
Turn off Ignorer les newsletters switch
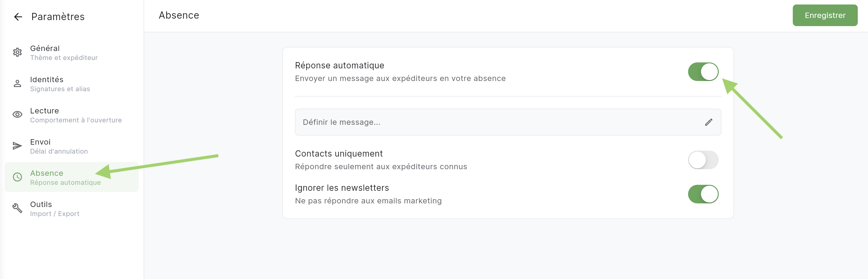click(703, 194)
